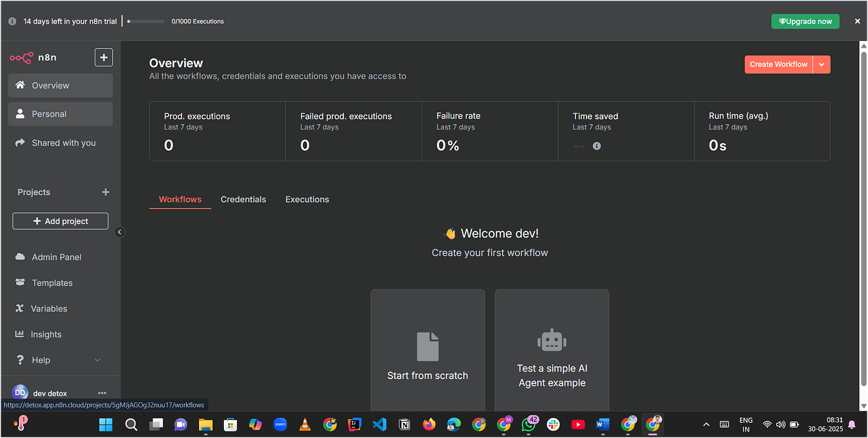The image size is (868, 438).
Task: Dismiss the trial banner with the X
Action: (857, 21)
